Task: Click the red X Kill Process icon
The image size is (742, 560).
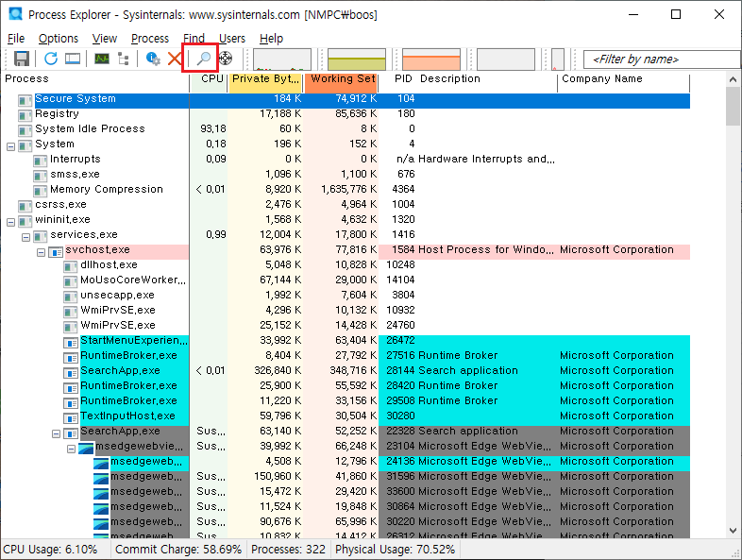Action: coord(175,59)
